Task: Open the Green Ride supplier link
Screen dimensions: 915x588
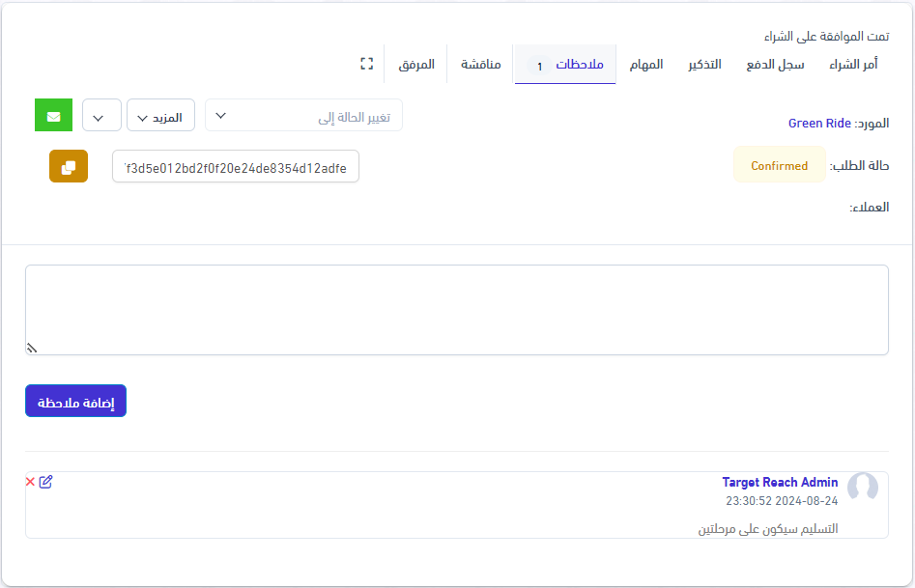Action: (819, 124)
